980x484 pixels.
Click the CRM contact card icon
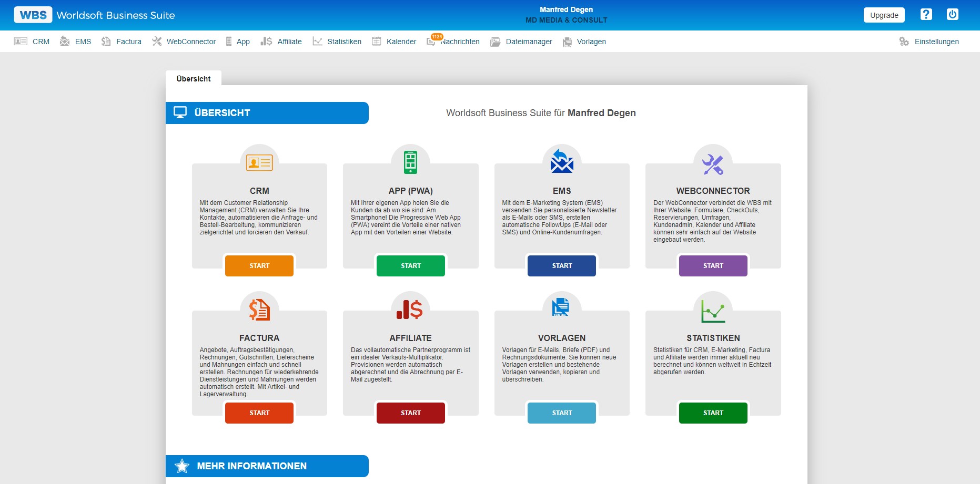point(259,163)
